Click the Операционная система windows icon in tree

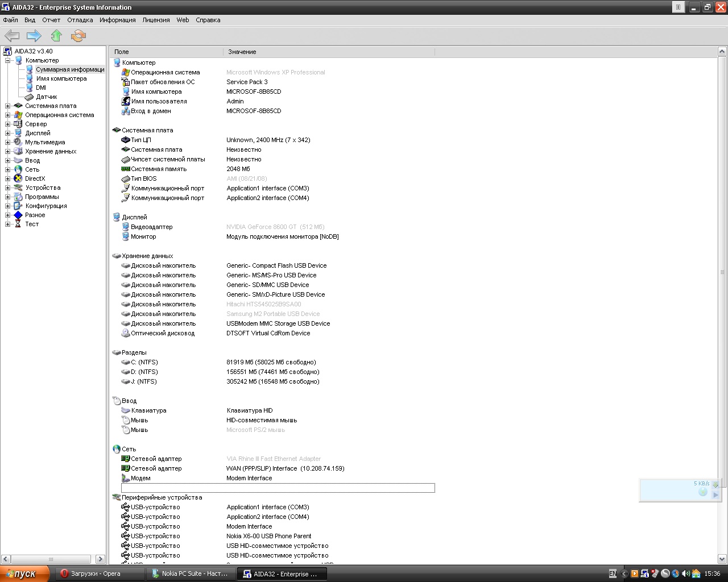pyautogui.click(x=18, y=115)
